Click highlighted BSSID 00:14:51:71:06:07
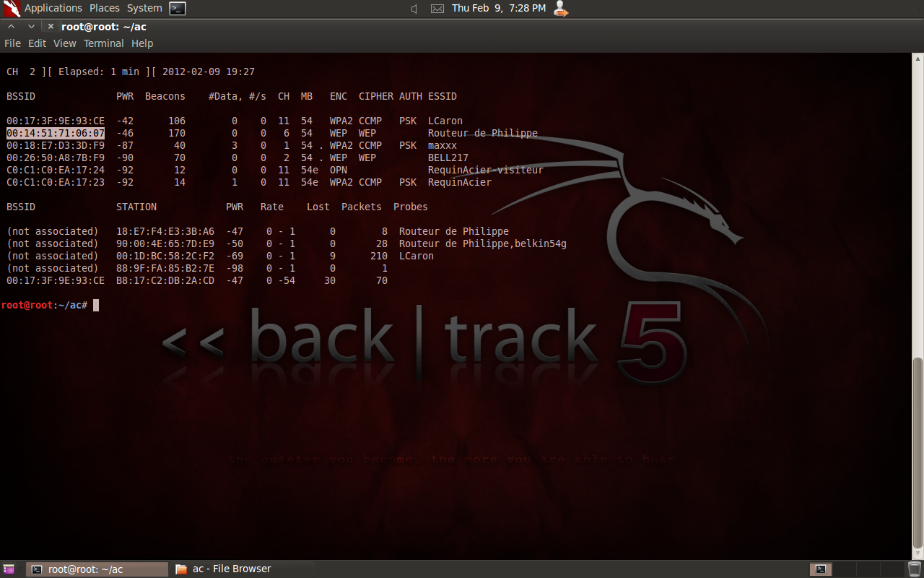924x578 pixels. [x=56, y=133]
